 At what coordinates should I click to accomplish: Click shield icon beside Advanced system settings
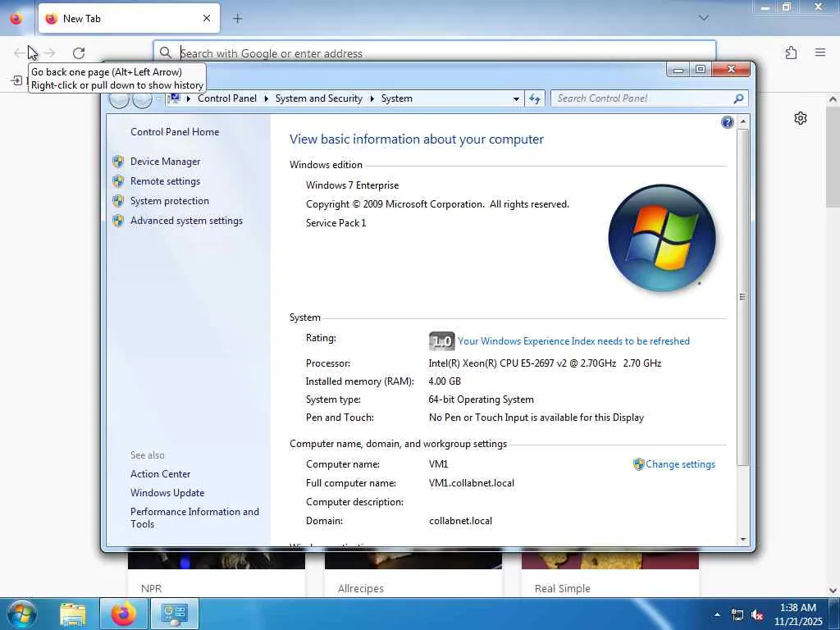pyautogui.click(x=118, y=221)
